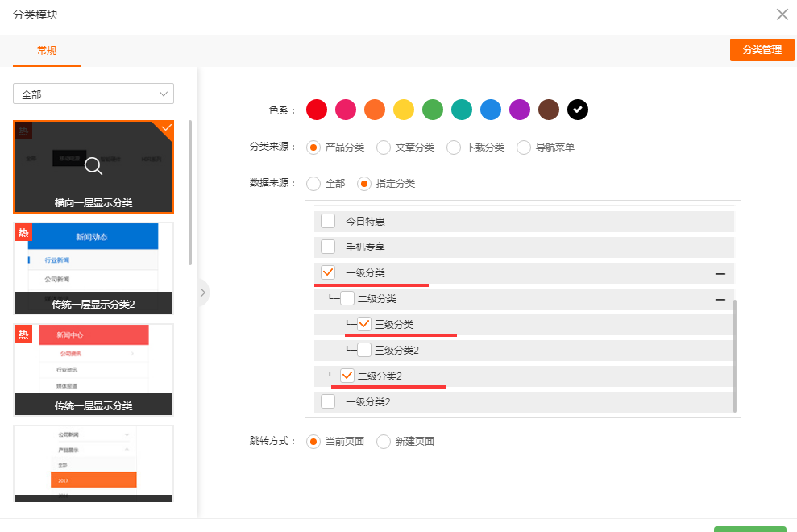Check the 手机专享 checkbox
Screen dimensions: 797x532
328,247
